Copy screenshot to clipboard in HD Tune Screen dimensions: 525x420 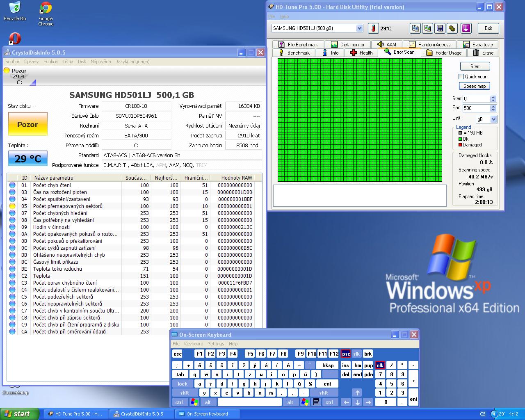click(427, 28)
